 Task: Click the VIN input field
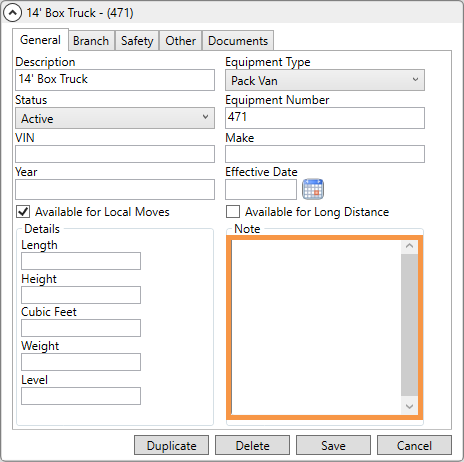coord(115,154)
